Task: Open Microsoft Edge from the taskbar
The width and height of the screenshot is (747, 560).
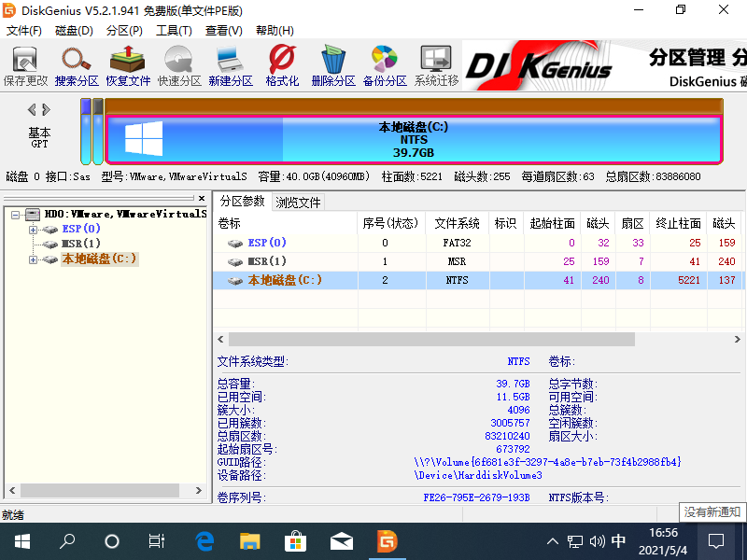Action: click(204, 541)
